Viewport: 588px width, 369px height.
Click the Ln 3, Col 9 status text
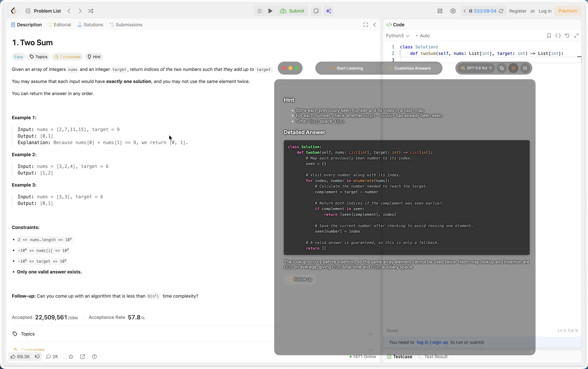pos(567,330)
